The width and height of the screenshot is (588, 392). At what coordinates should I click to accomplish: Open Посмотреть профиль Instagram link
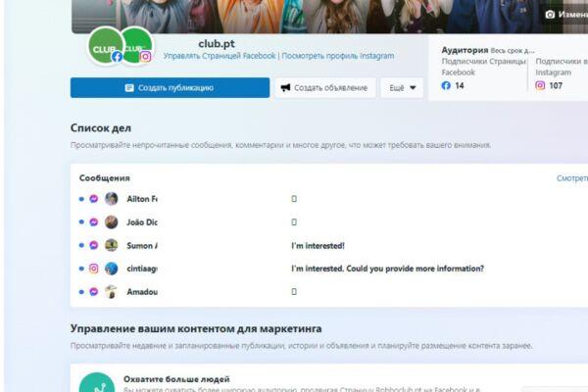[x=338, y=56]
